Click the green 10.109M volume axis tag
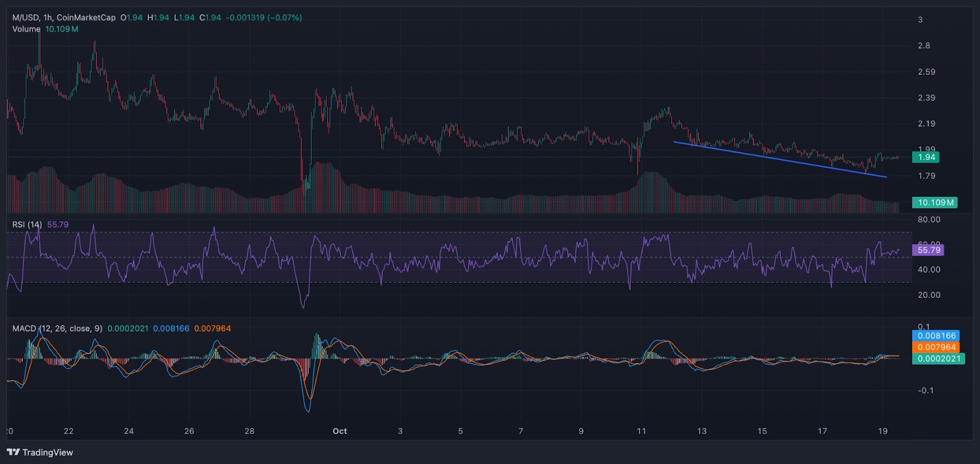Screen dimensions: 980x464 point(935,202)
